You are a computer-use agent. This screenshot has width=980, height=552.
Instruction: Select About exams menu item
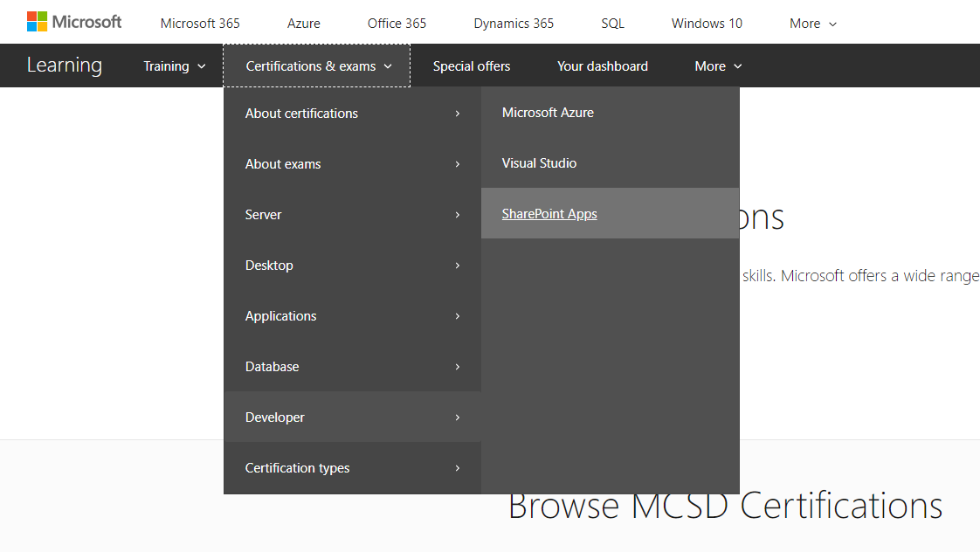282,163
